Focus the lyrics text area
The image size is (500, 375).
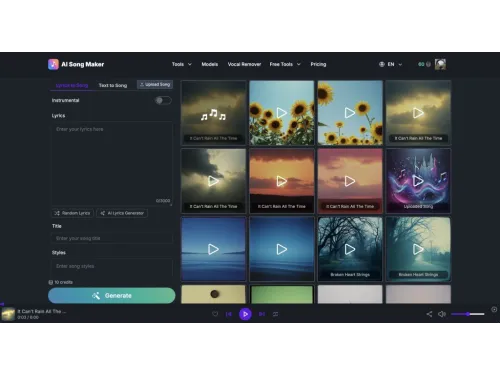pos(112,163)
